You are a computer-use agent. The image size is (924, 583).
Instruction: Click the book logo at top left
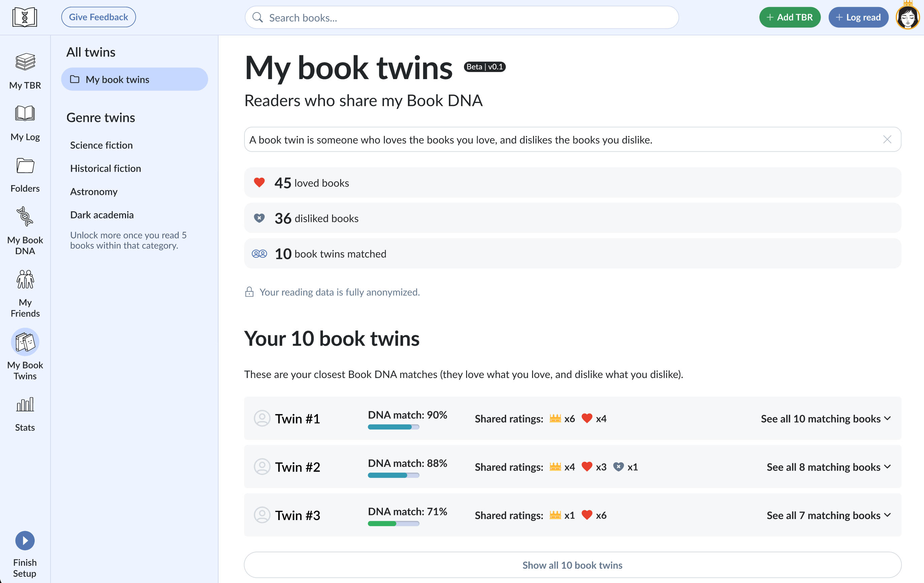[25, 17]
